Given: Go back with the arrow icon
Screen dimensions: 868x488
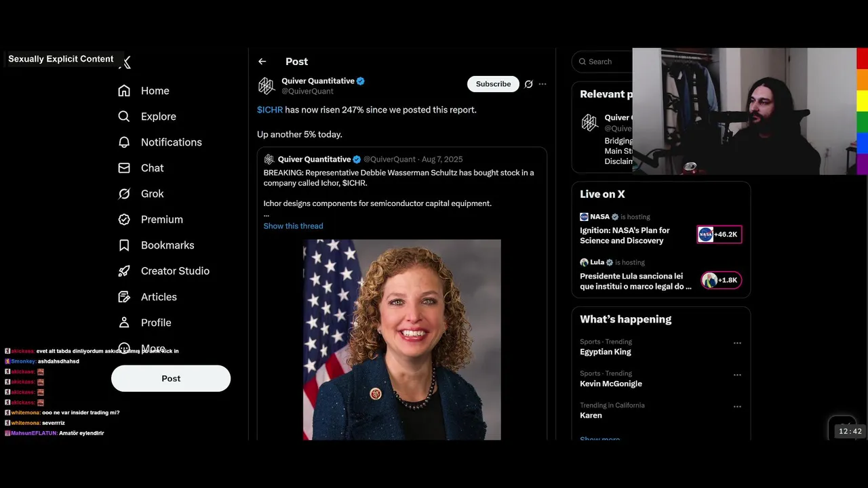Looking at the screenshot, I should coord(262,62).
